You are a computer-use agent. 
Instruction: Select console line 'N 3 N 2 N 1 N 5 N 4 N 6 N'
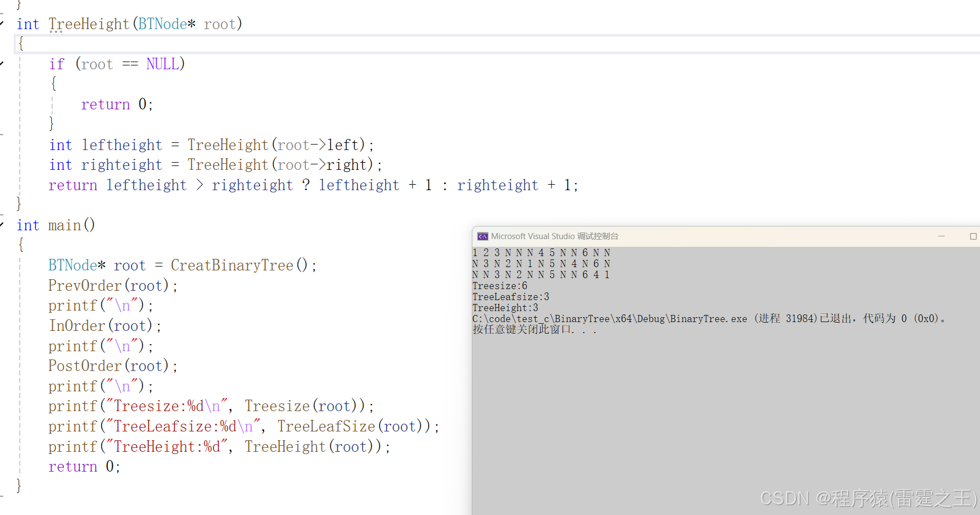(541, 264)
